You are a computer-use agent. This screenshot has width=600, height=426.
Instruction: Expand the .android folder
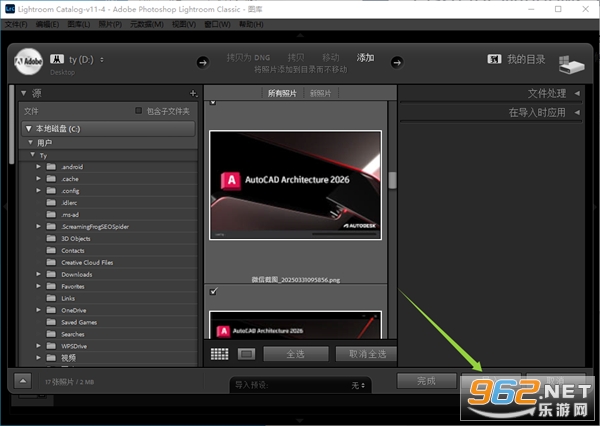(38, 166)
